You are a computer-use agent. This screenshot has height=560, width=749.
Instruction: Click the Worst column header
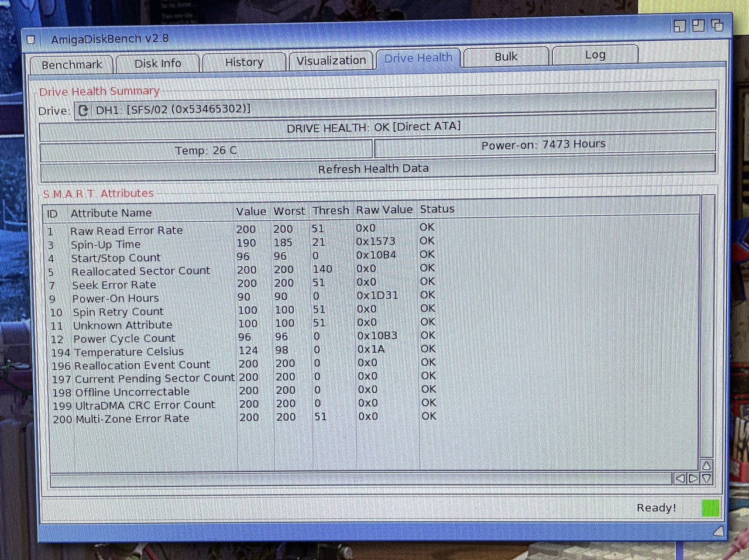click(x=289, y=211)
